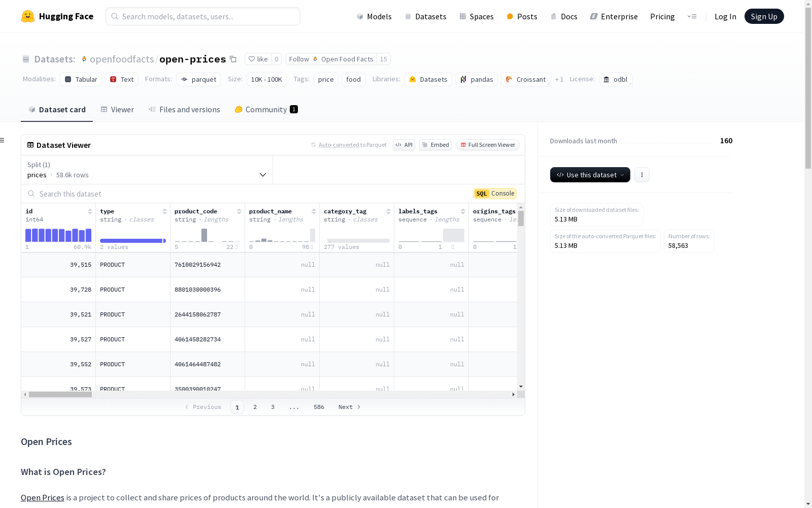Focus the main search models field
The height and width of the screenshot is (508, 812).
coord(203,16)
